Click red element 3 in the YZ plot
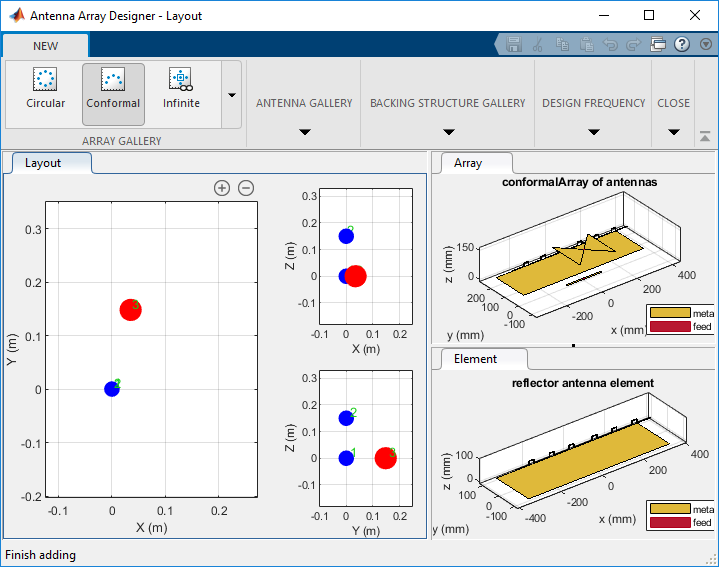The height and width of the screenshot is (567, 719). [386, 458]
